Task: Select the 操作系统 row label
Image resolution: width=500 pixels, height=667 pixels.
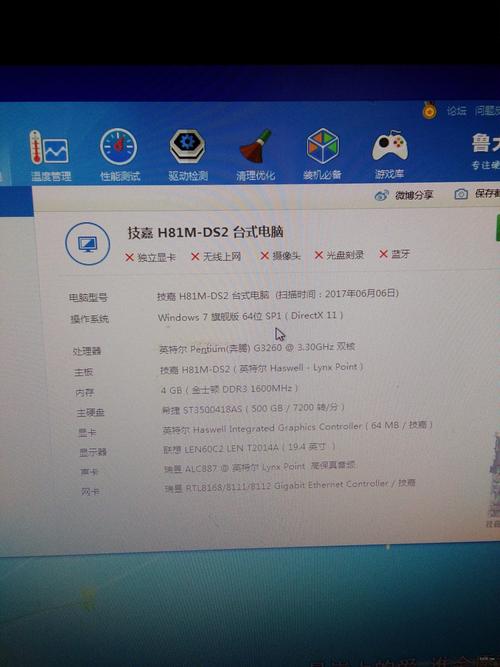Action: click(x=89, y=319)
